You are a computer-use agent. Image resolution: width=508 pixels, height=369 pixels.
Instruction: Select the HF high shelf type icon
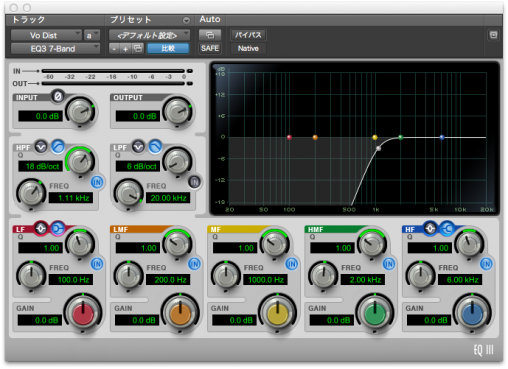[447, 229]
